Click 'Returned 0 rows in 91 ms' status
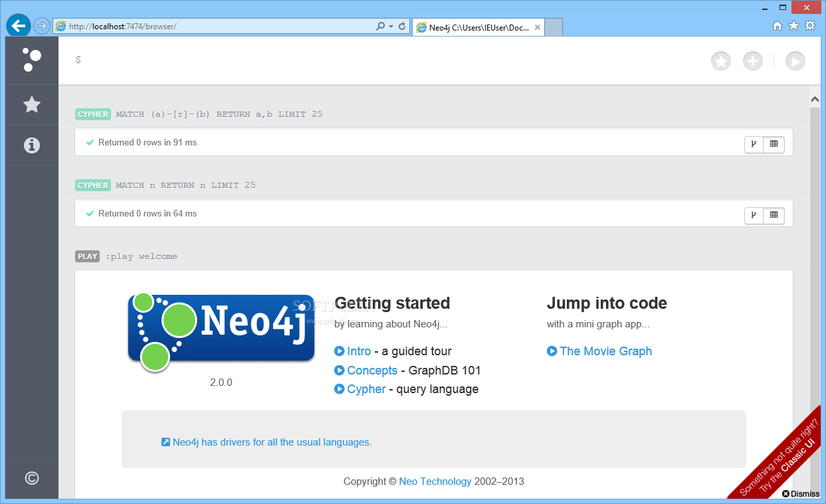 click(148, 142)
